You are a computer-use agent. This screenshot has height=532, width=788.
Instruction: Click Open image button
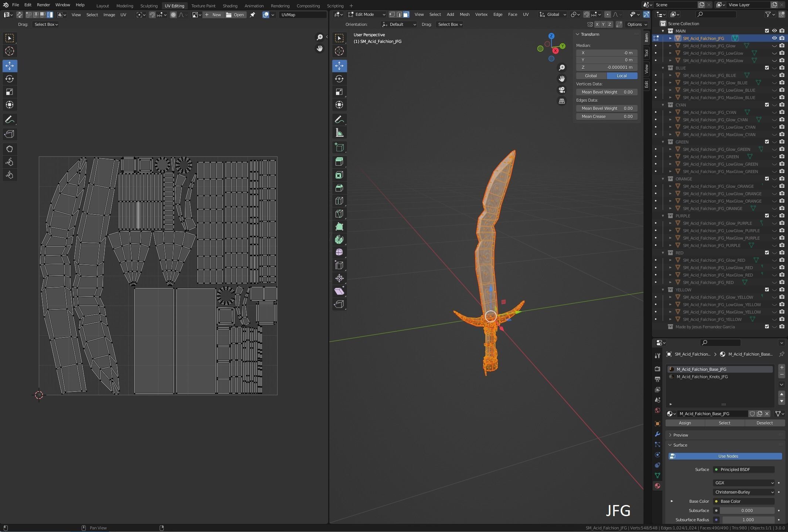coord(235,15)
